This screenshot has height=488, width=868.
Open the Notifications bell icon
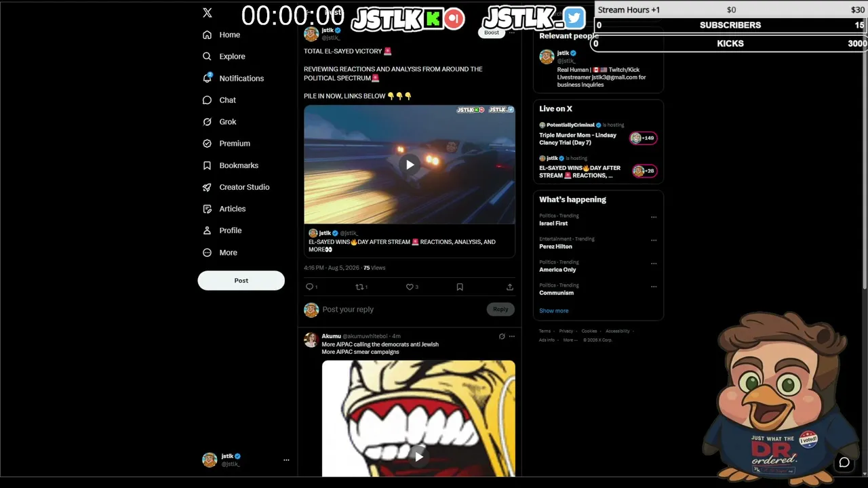click(207, 78)
